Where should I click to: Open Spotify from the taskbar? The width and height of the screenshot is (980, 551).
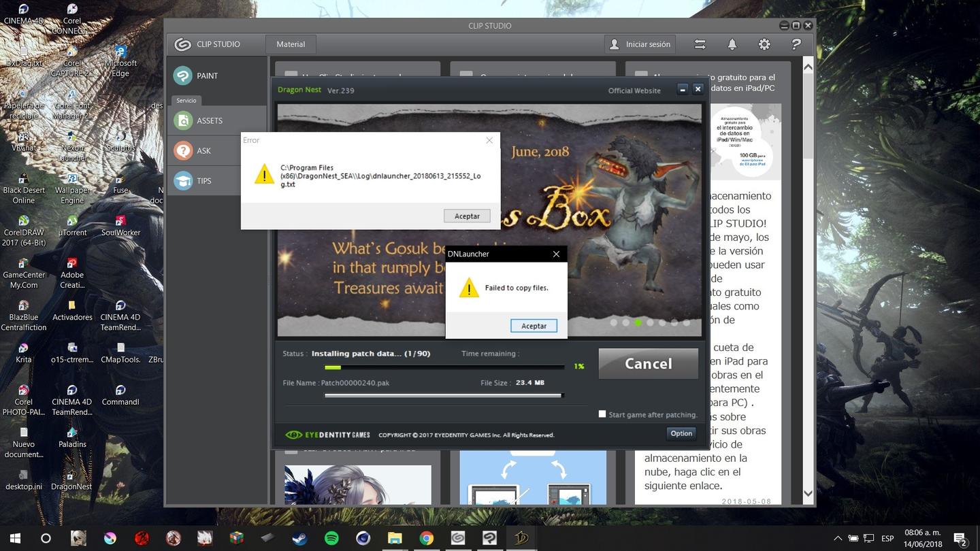331,538
